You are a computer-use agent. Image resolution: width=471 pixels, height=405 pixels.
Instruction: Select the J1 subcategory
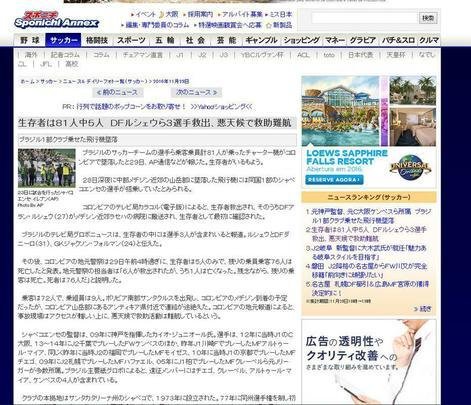click(180, 55)
